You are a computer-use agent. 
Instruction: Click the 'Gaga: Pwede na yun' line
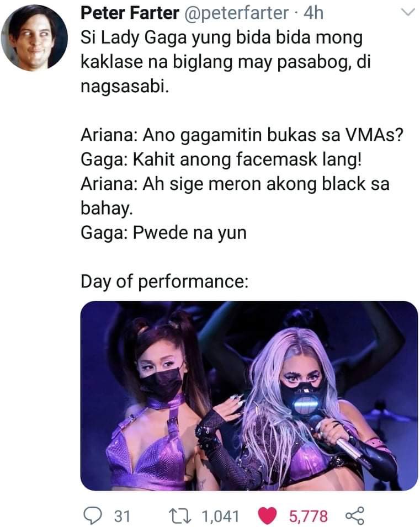click(x=163, y=232)
